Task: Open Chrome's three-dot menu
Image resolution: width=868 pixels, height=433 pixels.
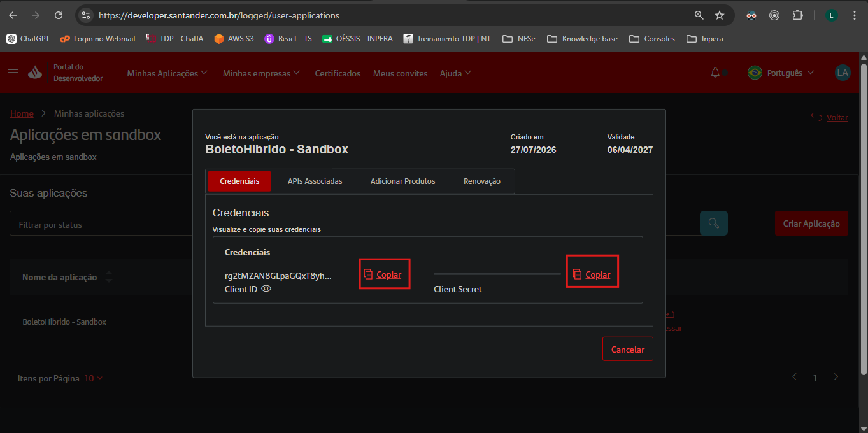Action: pyautogui.click(x=855, y=15)
